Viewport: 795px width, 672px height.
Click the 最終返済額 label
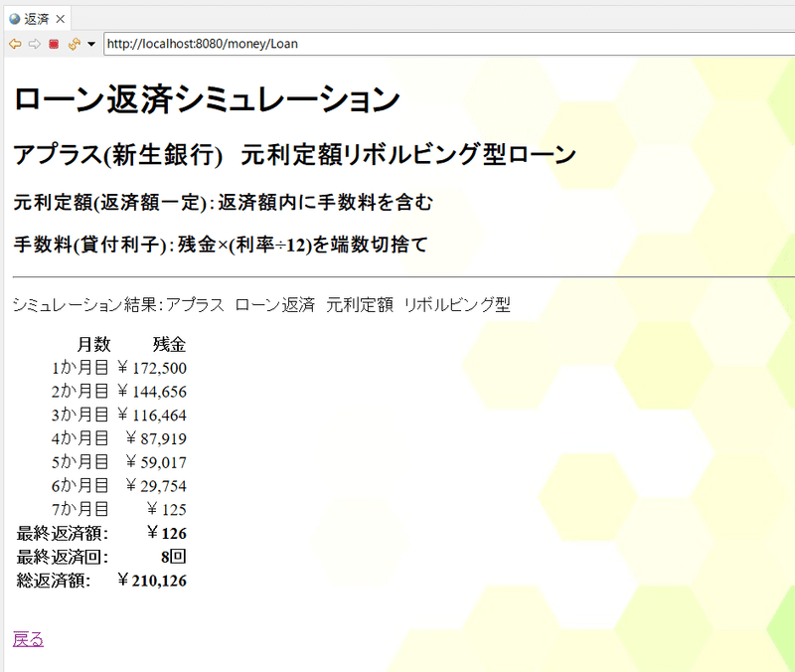(x=63, y=533)
